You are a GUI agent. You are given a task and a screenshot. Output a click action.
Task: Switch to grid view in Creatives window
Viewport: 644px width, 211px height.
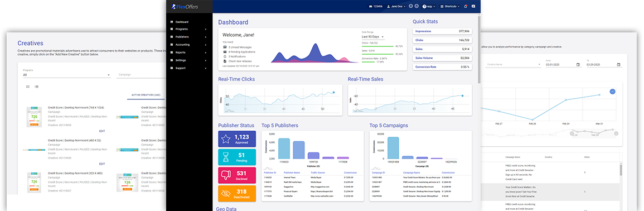(28, 87)
